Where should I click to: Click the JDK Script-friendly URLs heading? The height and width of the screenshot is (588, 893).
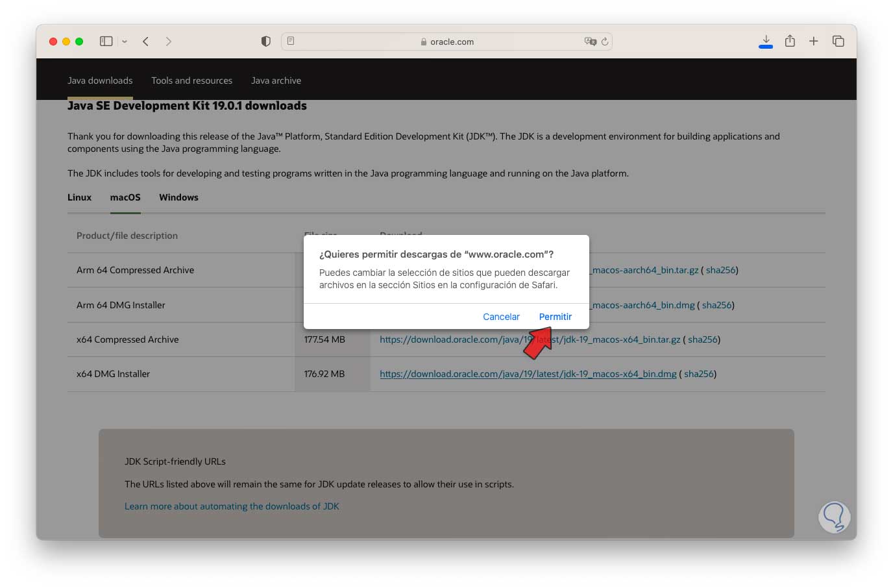(175, 461)
